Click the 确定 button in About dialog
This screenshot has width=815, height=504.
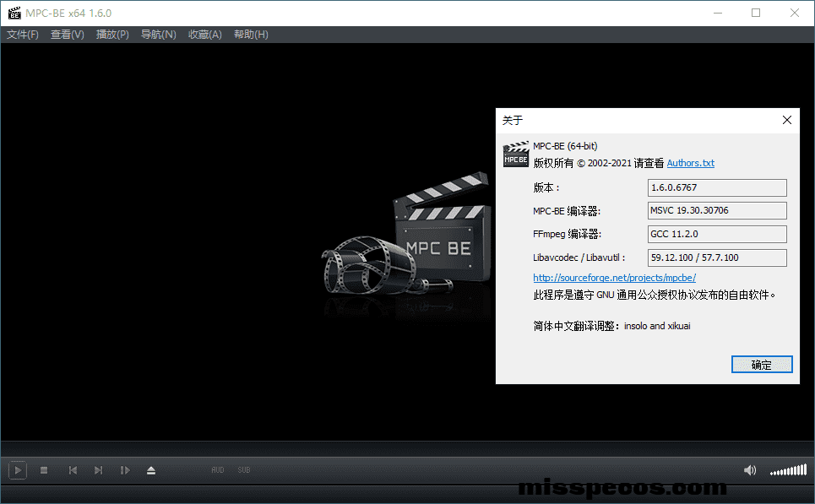762,365
